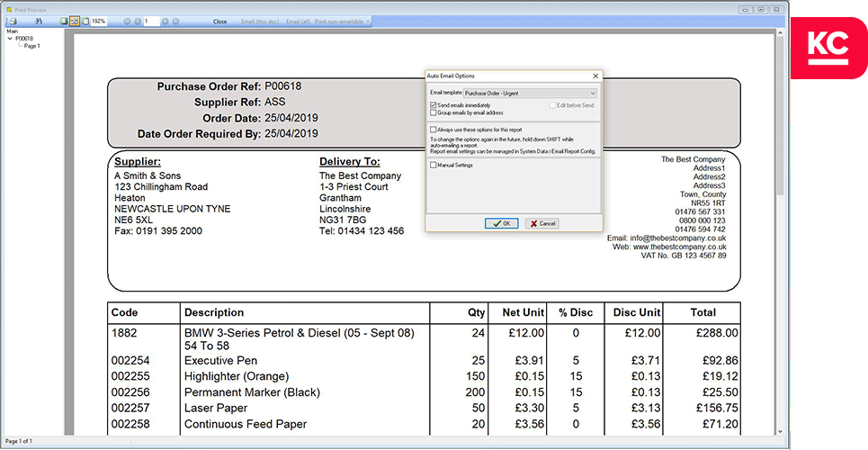Click the total value £288.00
Viewport: 868px width, 450px height.
point(717,333)
